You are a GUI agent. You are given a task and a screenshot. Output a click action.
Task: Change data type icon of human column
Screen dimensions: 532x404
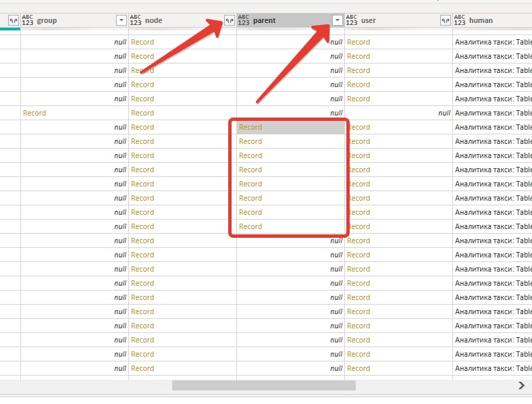click(x=459, y=20)
